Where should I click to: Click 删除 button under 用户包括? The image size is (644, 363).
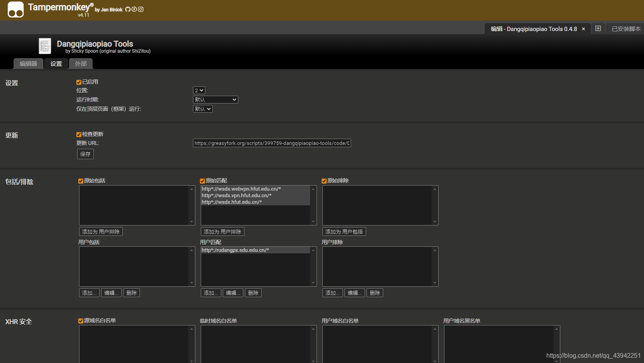tap(131, 293)
